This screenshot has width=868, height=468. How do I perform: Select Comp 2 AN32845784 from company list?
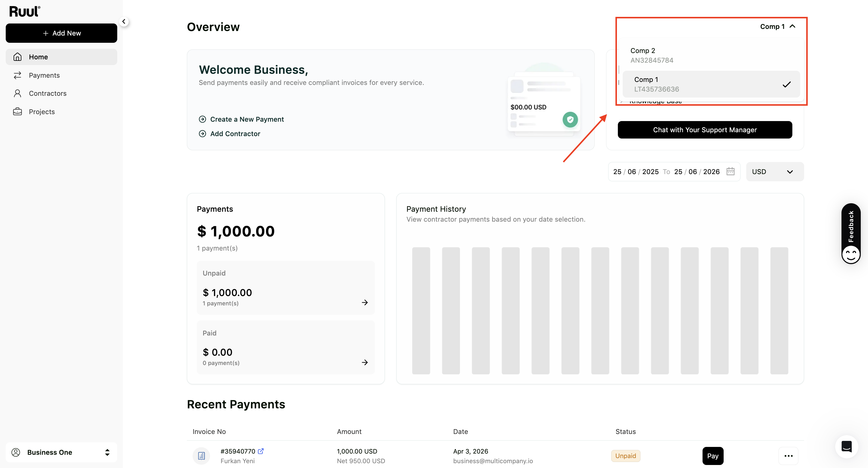[711, 55]
